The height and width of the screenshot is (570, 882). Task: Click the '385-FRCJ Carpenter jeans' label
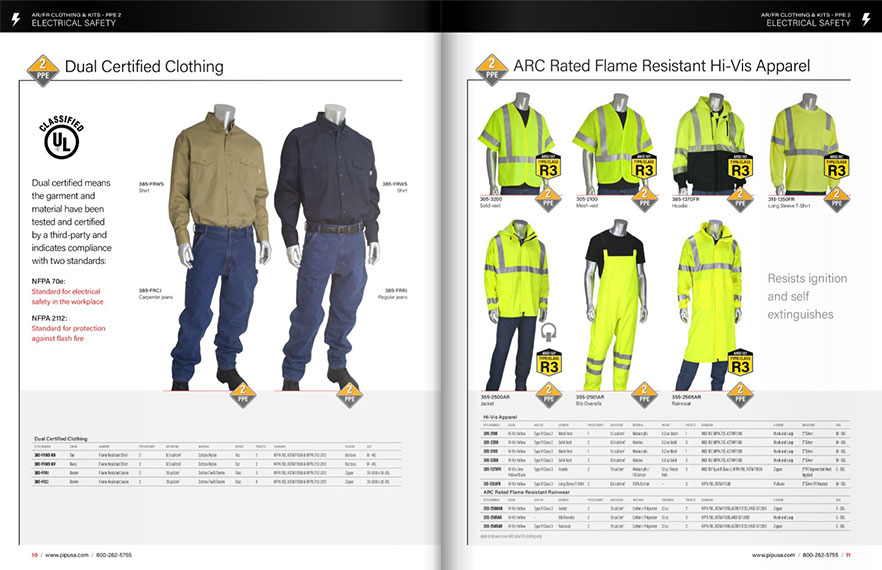[156, 294]
